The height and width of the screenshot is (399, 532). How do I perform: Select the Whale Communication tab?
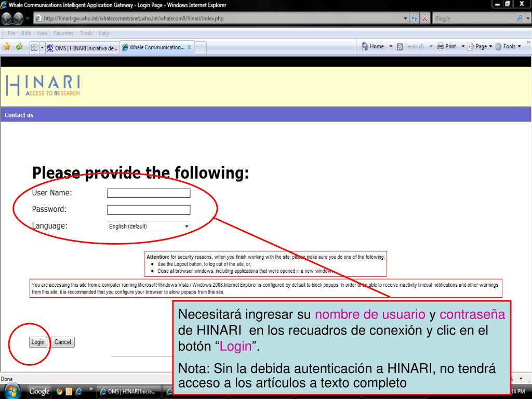click(x=154, y=47)
